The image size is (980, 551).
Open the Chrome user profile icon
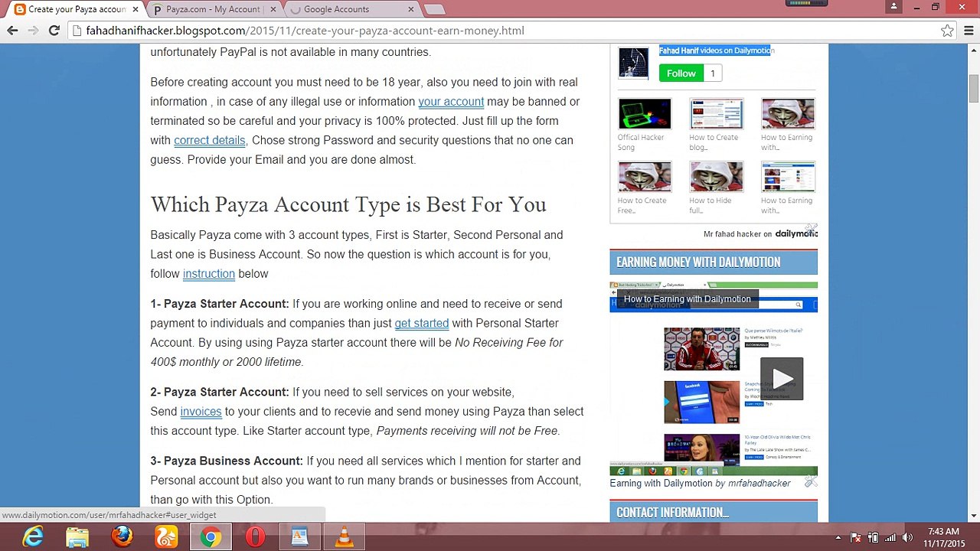tap(893, 7)
